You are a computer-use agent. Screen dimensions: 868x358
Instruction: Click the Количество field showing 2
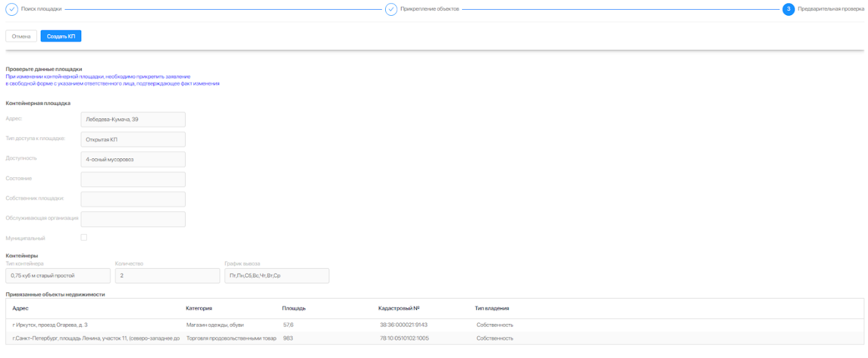pyautogui.click(x=167, y=275)
